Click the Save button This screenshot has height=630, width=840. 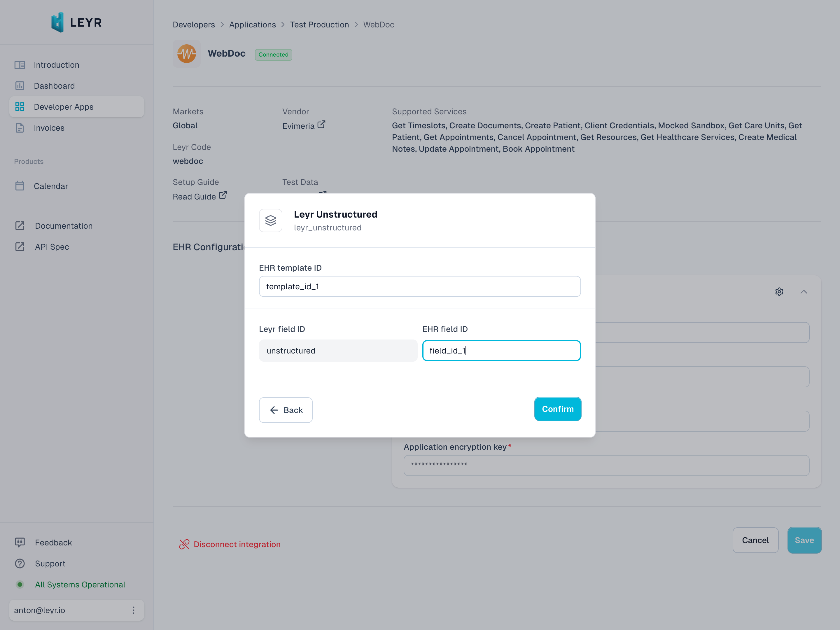coord(804,540)
